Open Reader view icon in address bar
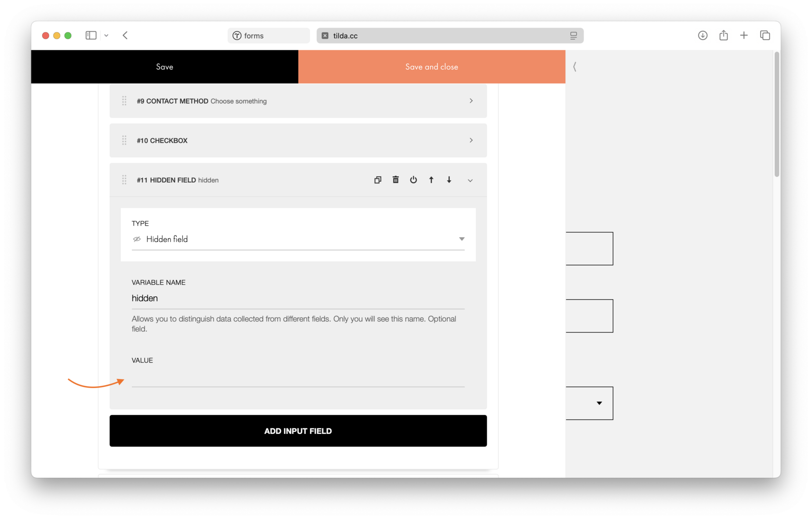Screen dimensions: 812x519 click(573, 36)
